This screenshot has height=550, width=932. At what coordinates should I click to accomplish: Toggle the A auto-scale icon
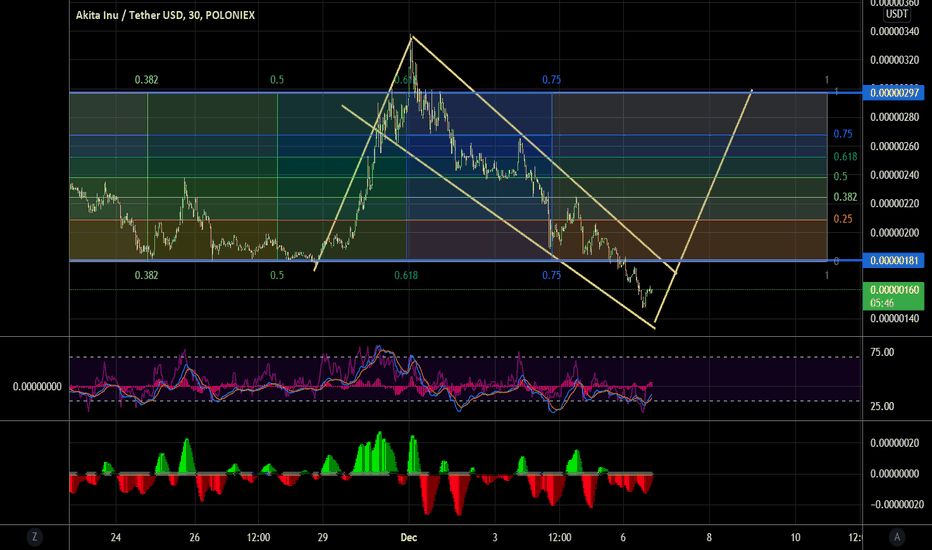(x=897, y=537)
